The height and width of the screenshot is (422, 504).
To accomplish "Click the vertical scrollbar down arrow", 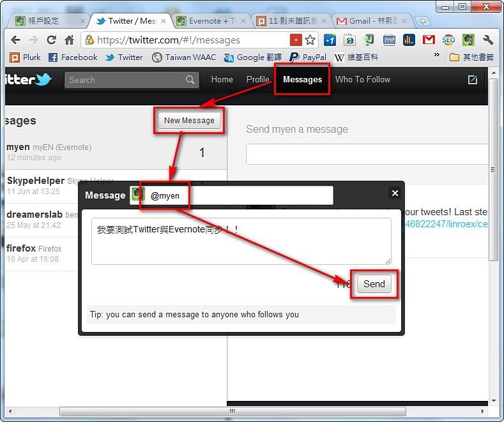I will (x=494, y=400).
